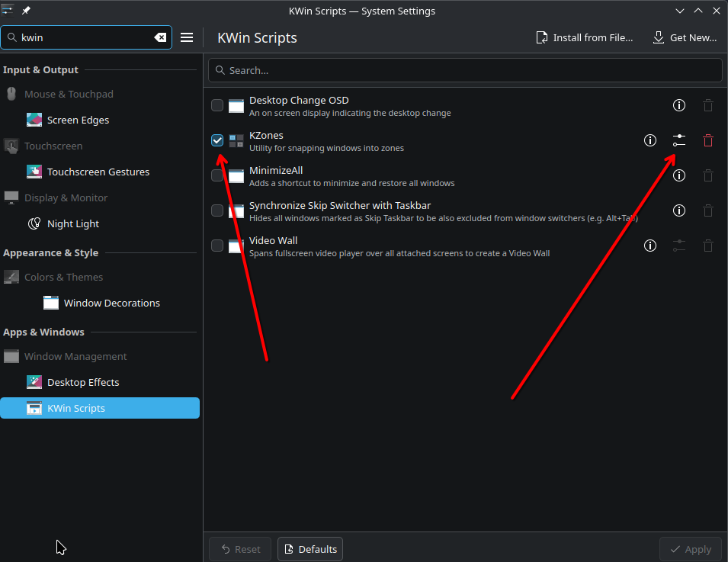Select Touchscreen category
This screenshot has height=562, width=728.
[x=100, y=146]
